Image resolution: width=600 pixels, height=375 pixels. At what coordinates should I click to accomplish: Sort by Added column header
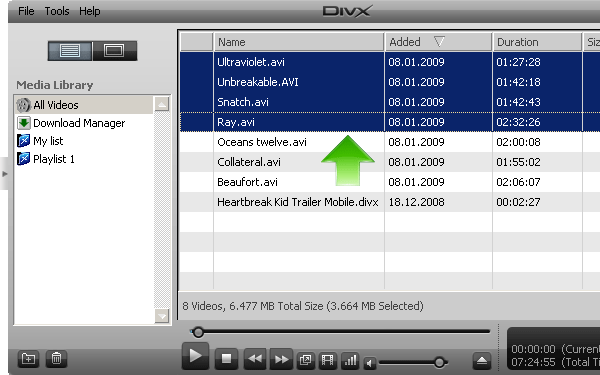point(438,42)
